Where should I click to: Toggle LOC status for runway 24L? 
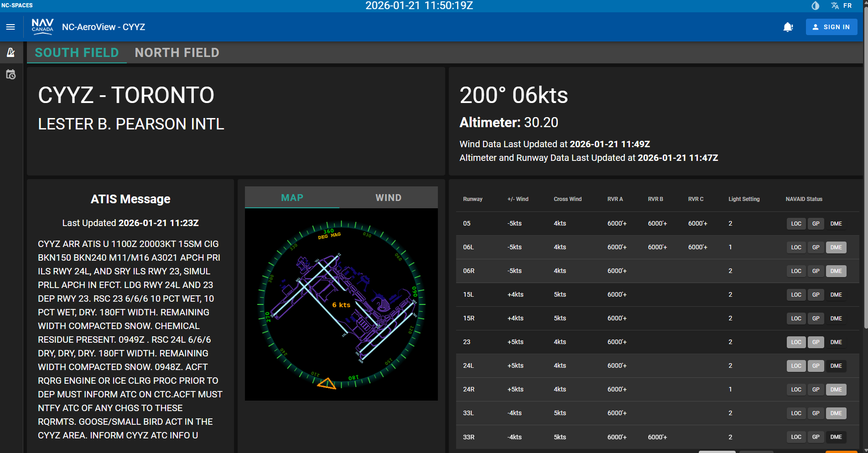[x=796, y=365]
